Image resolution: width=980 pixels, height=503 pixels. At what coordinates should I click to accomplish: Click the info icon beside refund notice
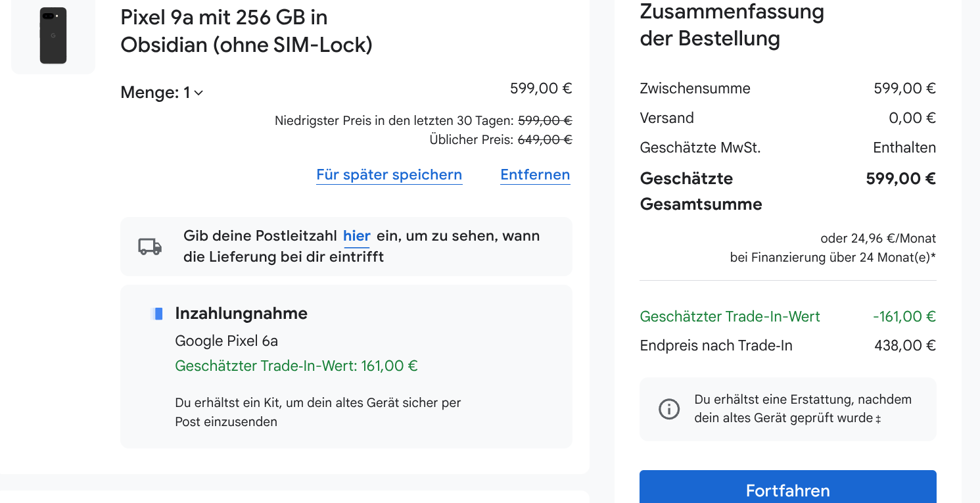669,409
